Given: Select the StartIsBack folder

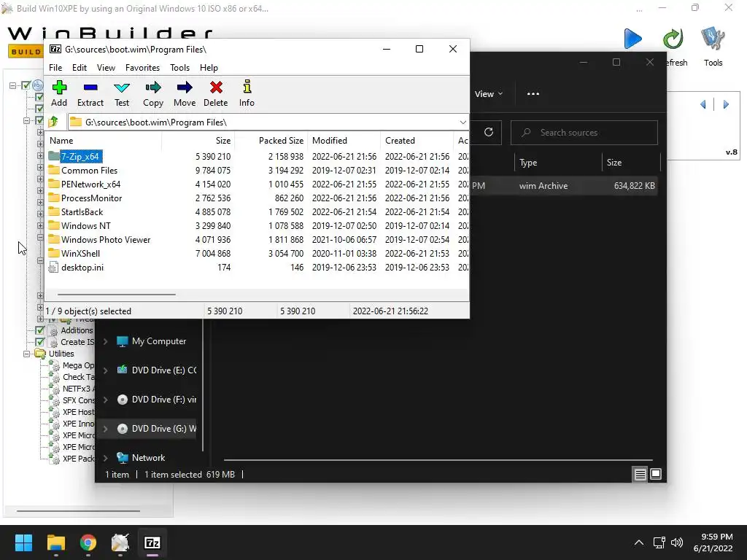Looking at the screenshot, I should (x=82, y=212).
